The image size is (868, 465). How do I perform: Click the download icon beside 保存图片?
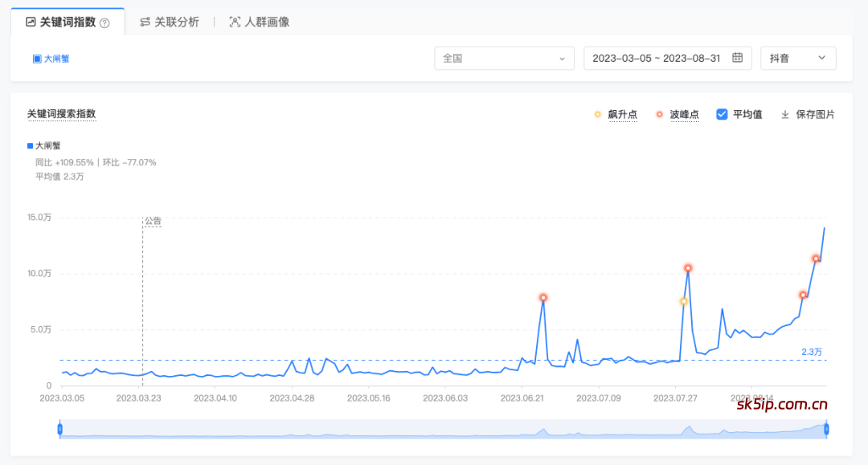tap(785, 114)
